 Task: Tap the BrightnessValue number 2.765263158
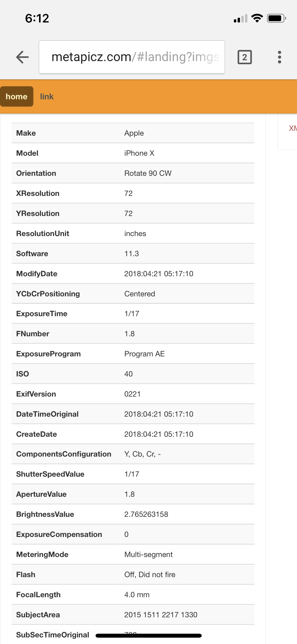pos(146,514)
